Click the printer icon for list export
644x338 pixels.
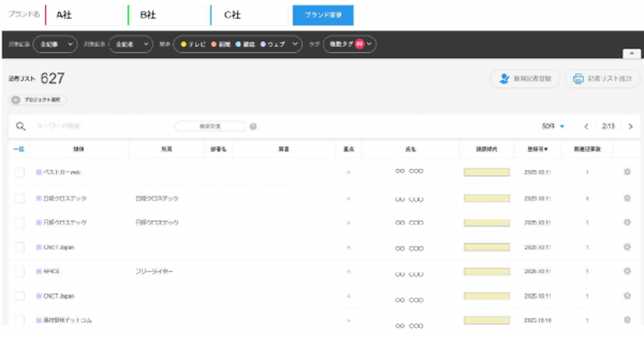coord(578,79)
